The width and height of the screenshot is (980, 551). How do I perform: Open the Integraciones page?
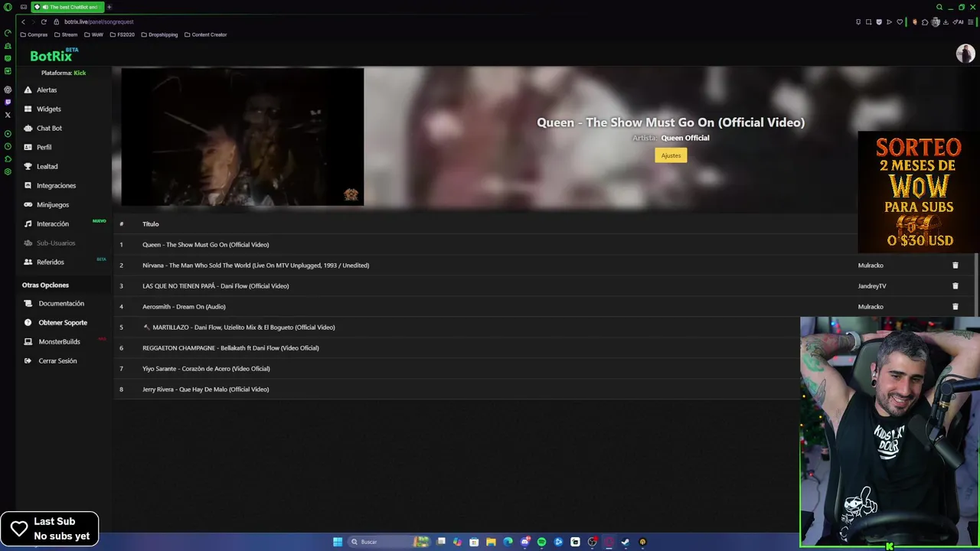pyautogui.click(x=56, y=185)
